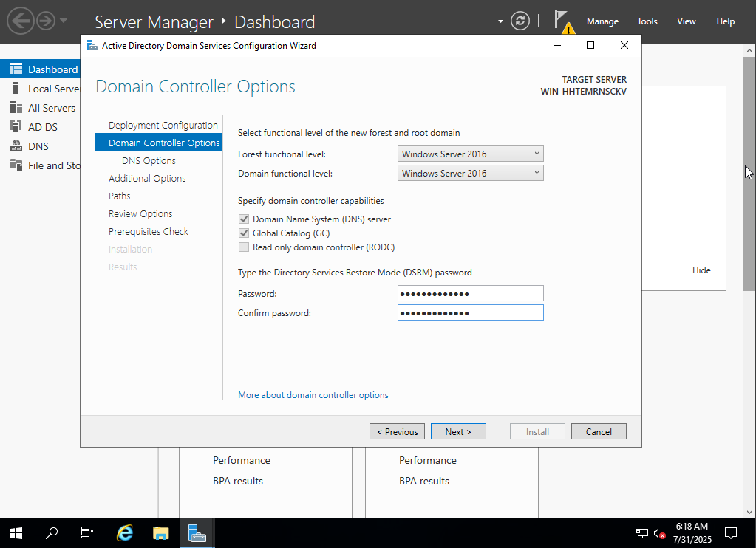Open File Explorer from taskbar

(x=161, y=532)
